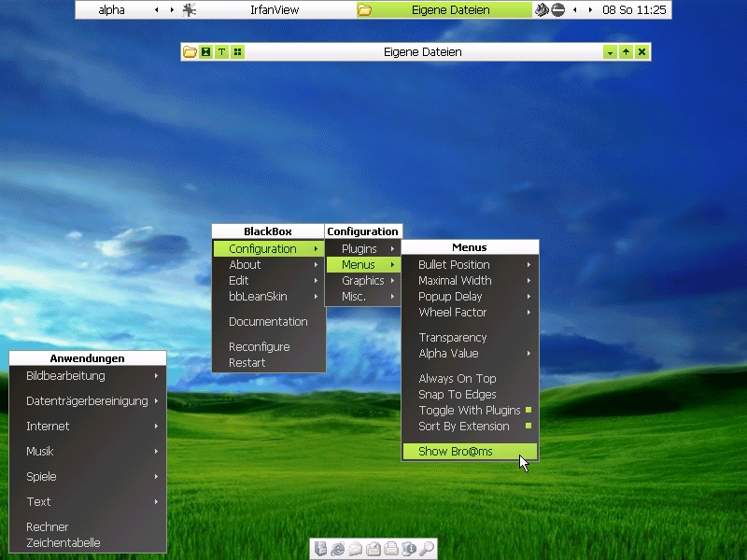Click the four-squares button in Eigene Dateien titlebar

237,52
